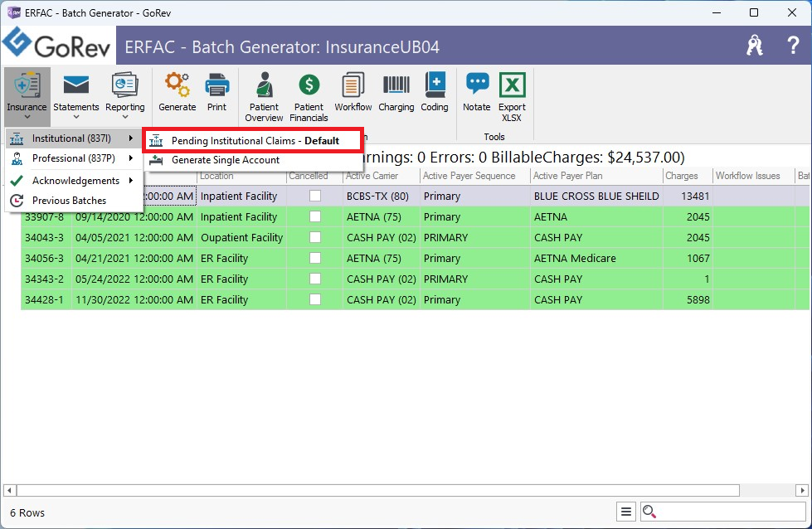Expand Institutional (837I) submenu arrow
This screenshot has height=529, width=812.
point(131,138)
